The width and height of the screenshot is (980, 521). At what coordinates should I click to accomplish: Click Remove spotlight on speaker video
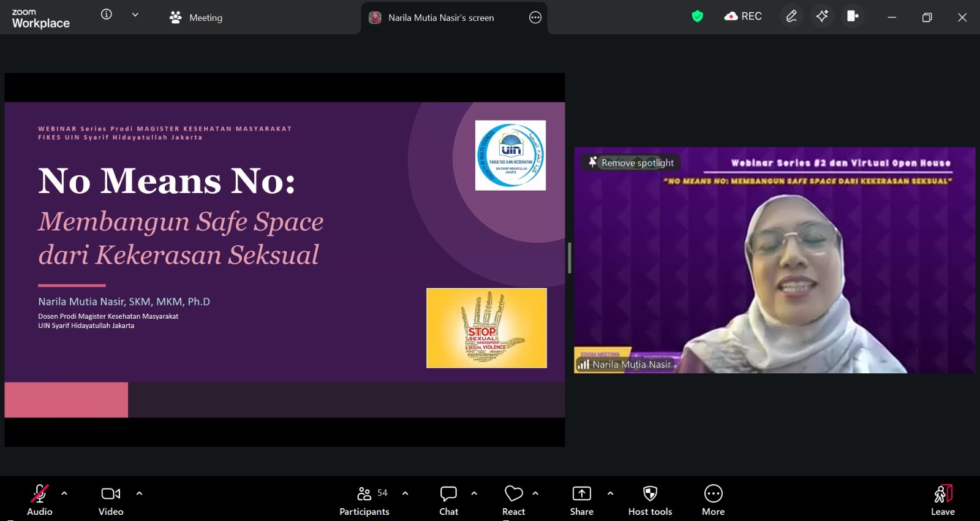click(631, 162)
